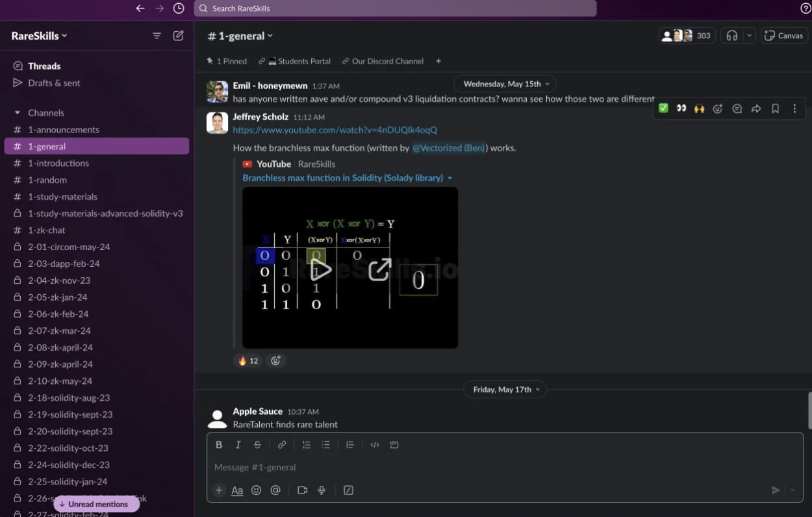The width and height of the screenshot is (812, 517).
Task: Start a huddle with headphones icon
Action: click(732, 36)
